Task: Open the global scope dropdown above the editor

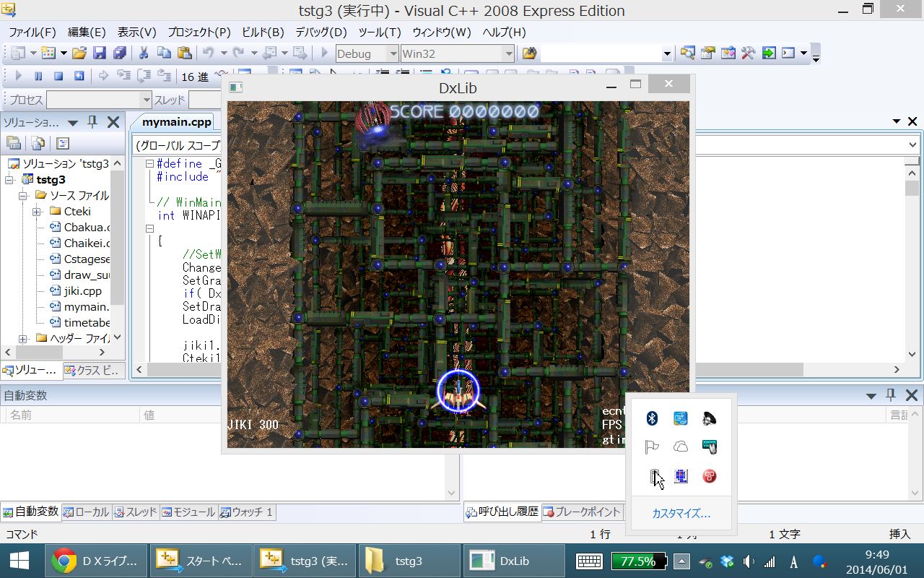Action: pos(178,145)
